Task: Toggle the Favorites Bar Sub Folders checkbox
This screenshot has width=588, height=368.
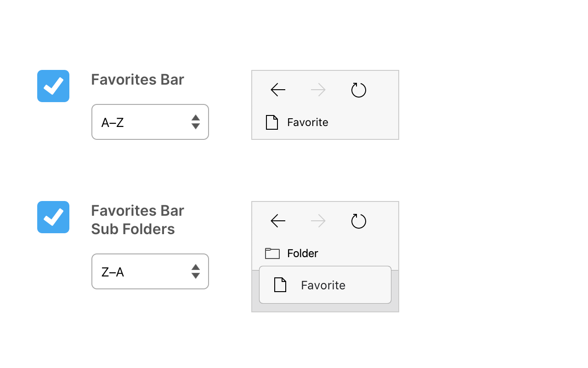Action: (53, 217)
